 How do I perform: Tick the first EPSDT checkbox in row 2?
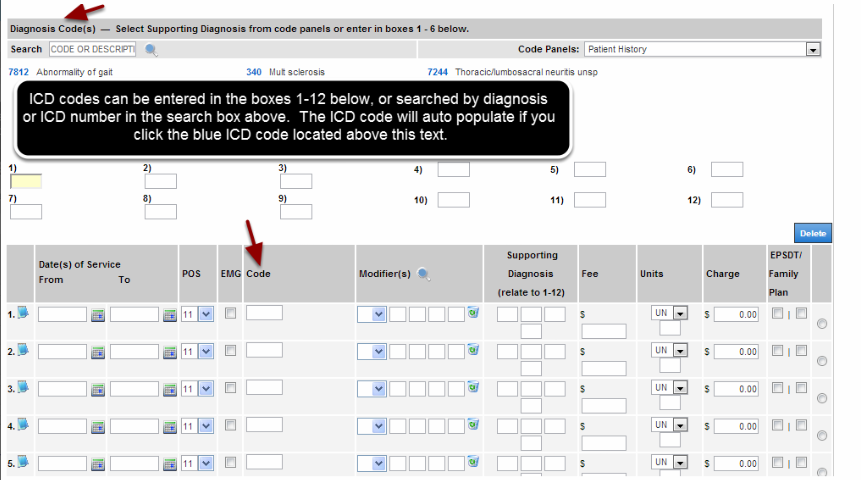tap(777, 351)
